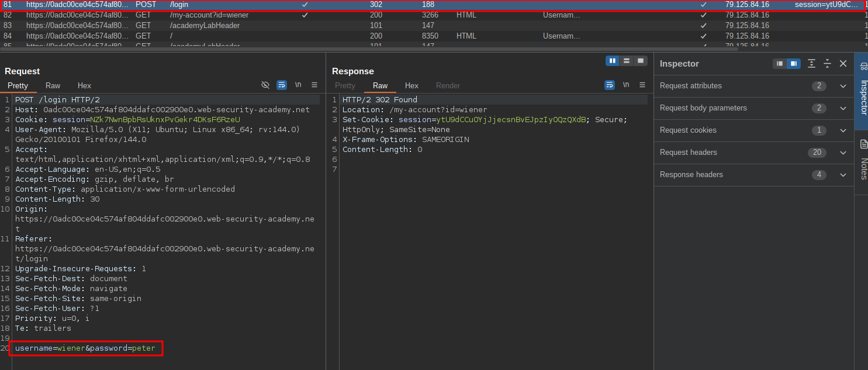Screen dimensions: 868x370
Task: Dock Inspector panel to the left
Action: coord(780,64)
